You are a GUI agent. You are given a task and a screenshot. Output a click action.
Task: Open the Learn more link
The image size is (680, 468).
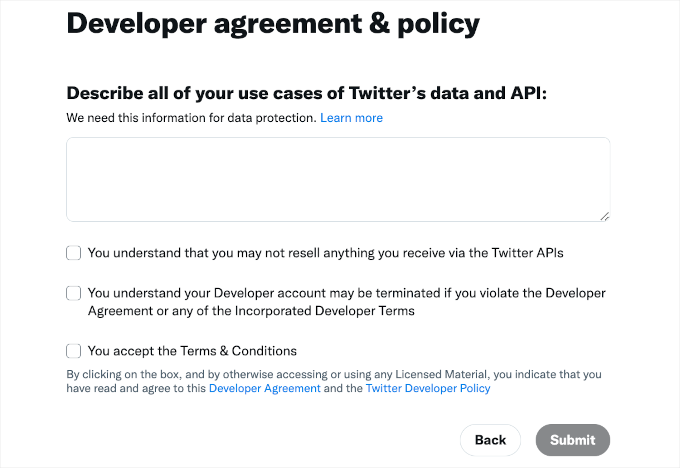pos(351,118)
